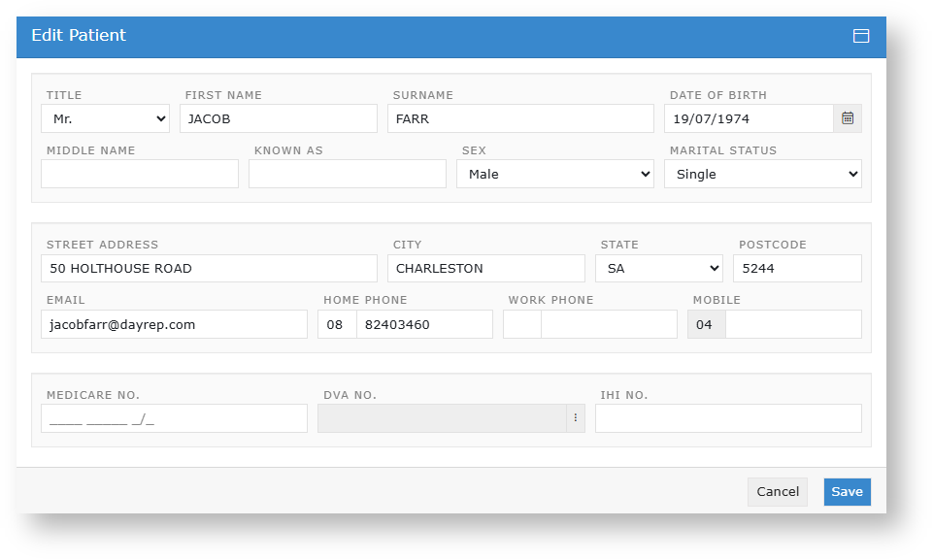Click the Email address field
933x560 pixels.
[x=174, y=324]
